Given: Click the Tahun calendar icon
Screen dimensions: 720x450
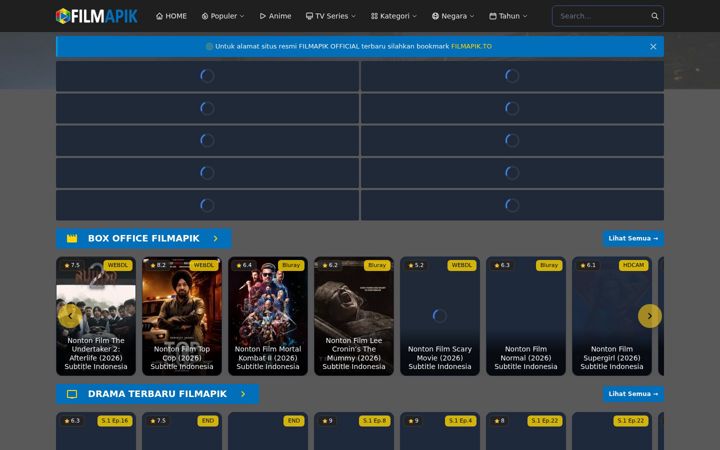Looking at the screenshot, I should 493,16.
